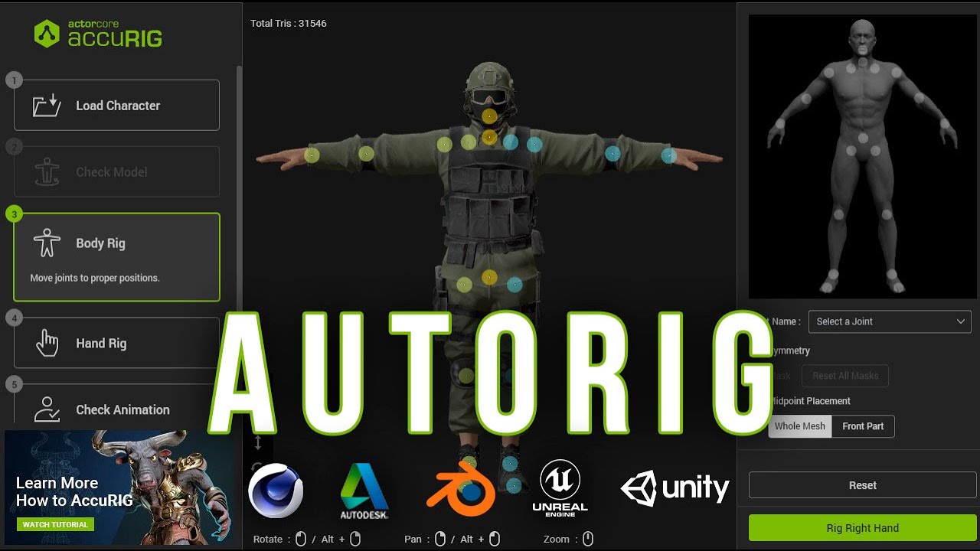
Task: Select the green hip joint on the soldier
Action: point(464,285)
